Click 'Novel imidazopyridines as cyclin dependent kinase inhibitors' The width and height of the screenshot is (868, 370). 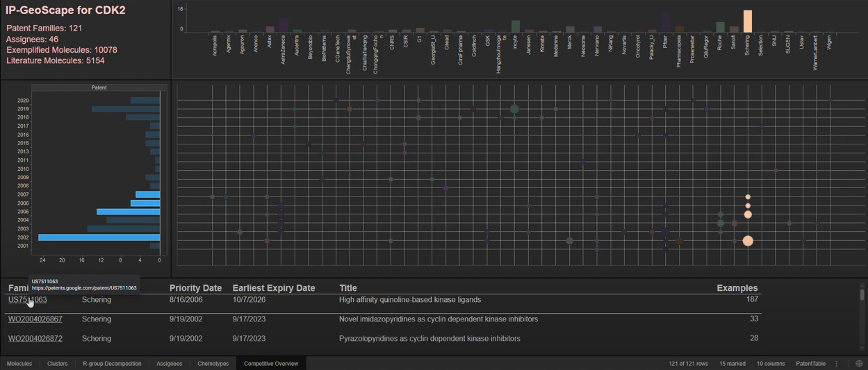click(x=439, y=319)
